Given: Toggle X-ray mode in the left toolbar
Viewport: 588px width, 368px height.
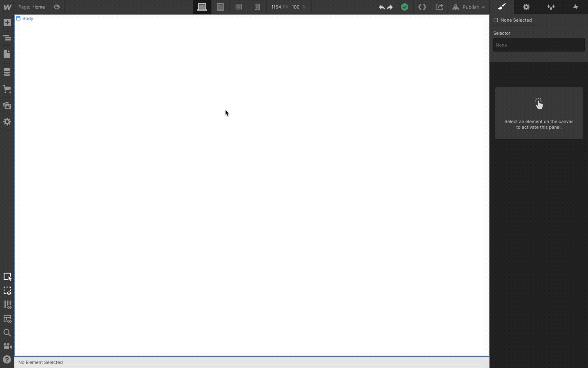Looking at the screenshot, I should point(7,291).
